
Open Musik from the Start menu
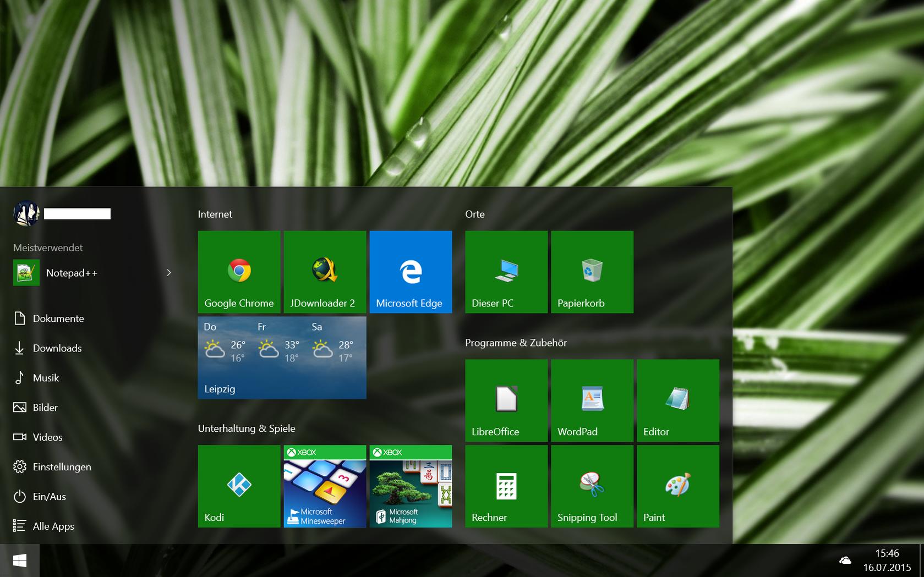pos(36,378)
